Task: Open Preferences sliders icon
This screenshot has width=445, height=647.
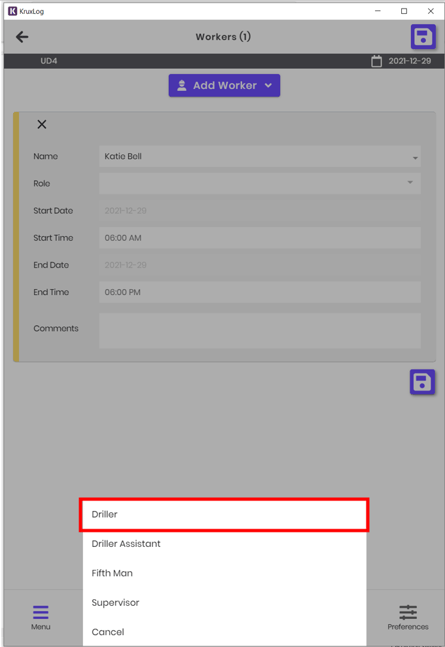Action: tap(408, 612)
